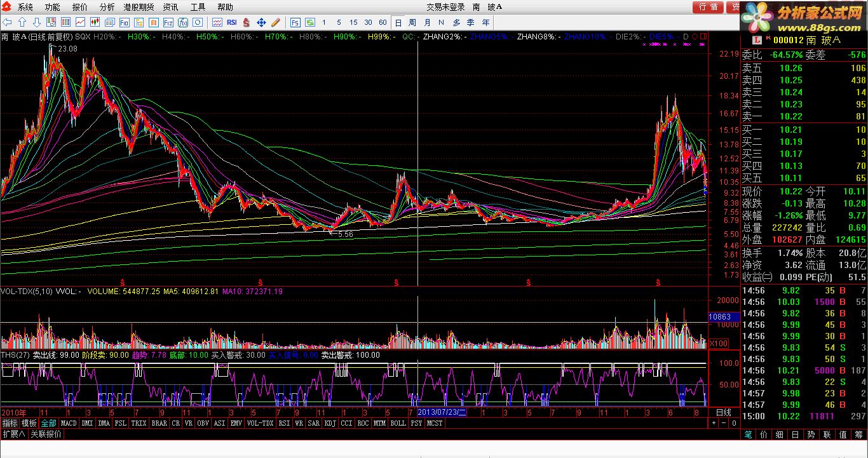The image size is (868, 458).
Task: Click the stock code 000012
Action: click(788, 40)
